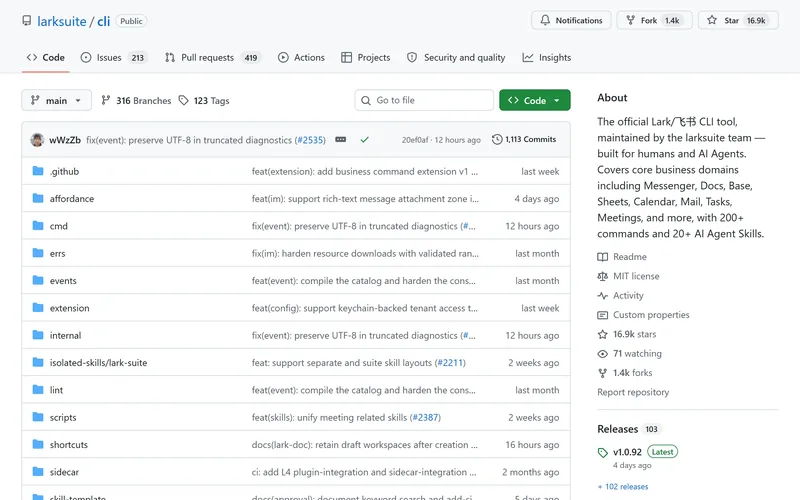Expand the commit message ellipsis button
The width and height of the screenshot is (800, 500).
pos(340,139)
